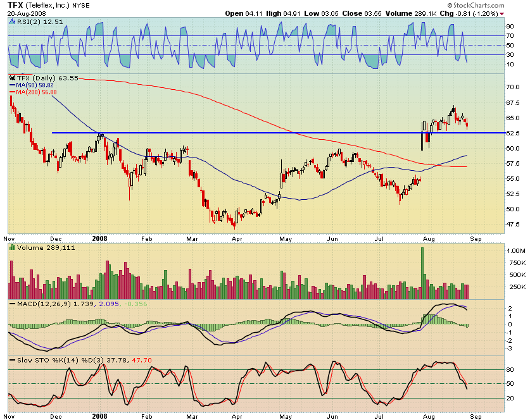The height and width of the screenshot is (420, 530).
Task: Click the "90" level on the RSI axis
Action: (510, 27)
